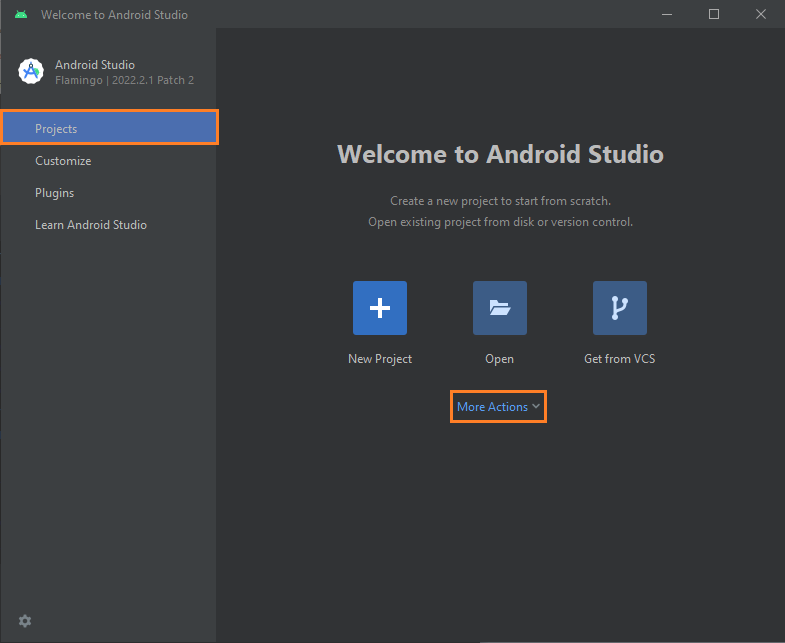Click the green Android icon in the title bar

pos(21,15)
